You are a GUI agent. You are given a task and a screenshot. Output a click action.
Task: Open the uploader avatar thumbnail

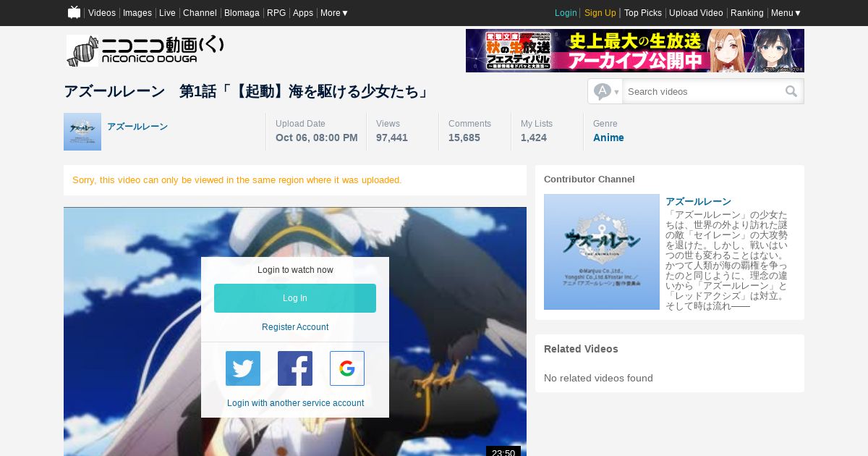tap(82, 132)
